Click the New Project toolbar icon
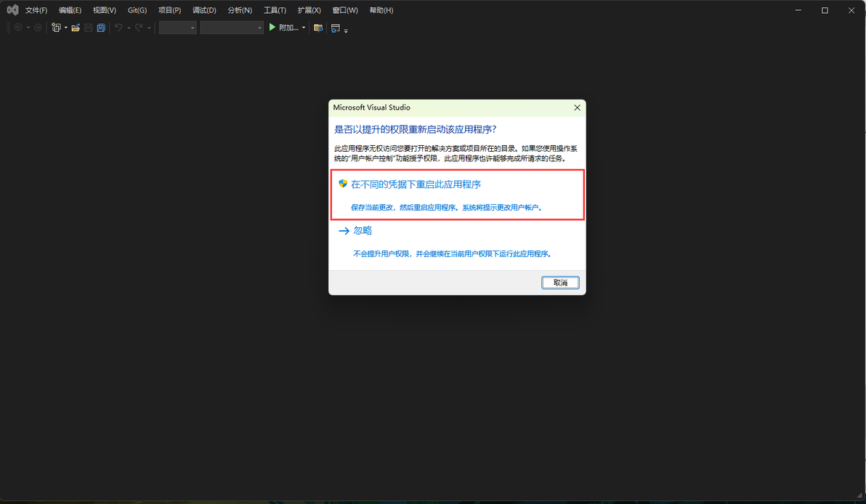 (56, 28)
